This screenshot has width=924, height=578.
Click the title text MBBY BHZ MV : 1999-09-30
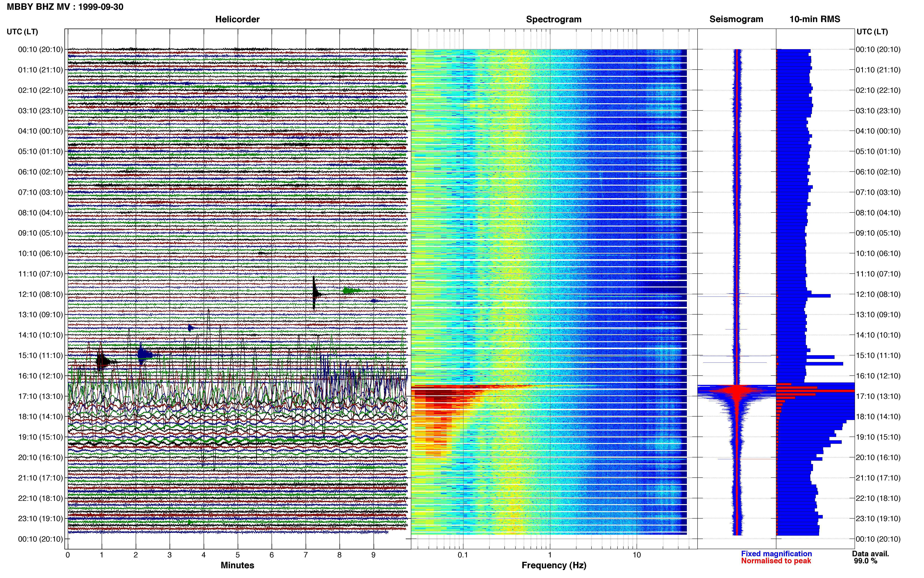pos(65,7)
